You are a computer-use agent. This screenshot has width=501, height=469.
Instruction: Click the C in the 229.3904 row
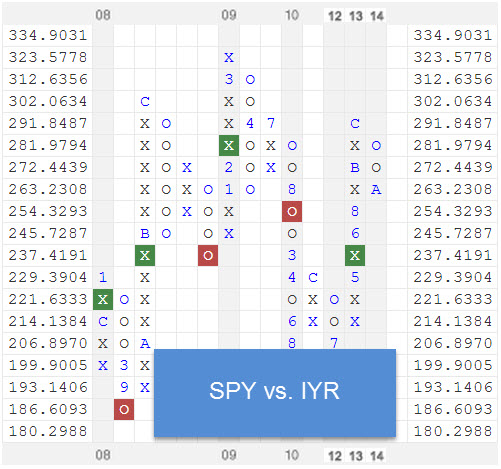click(313, 278)
